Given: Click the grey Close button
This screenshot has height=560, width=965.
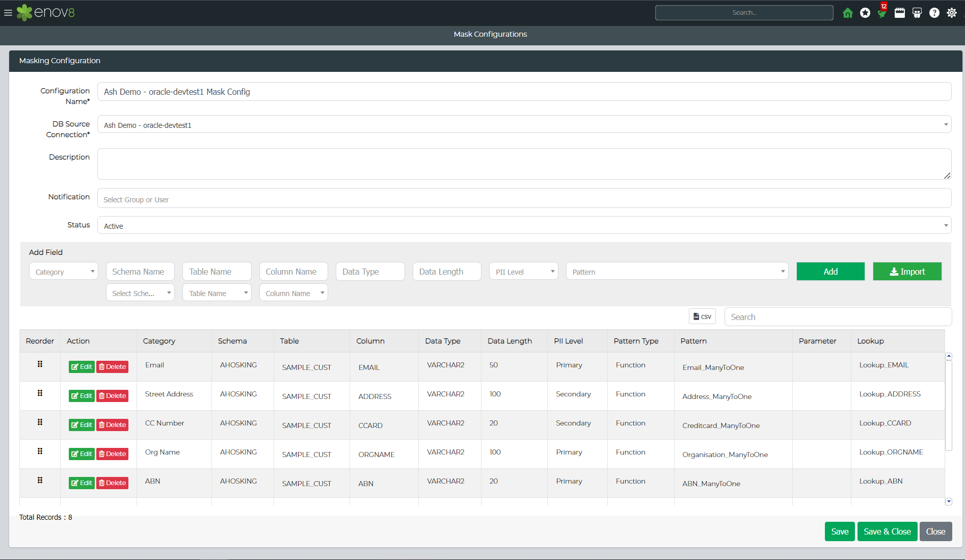Looking at the screenshot, I should click(935, 531).
